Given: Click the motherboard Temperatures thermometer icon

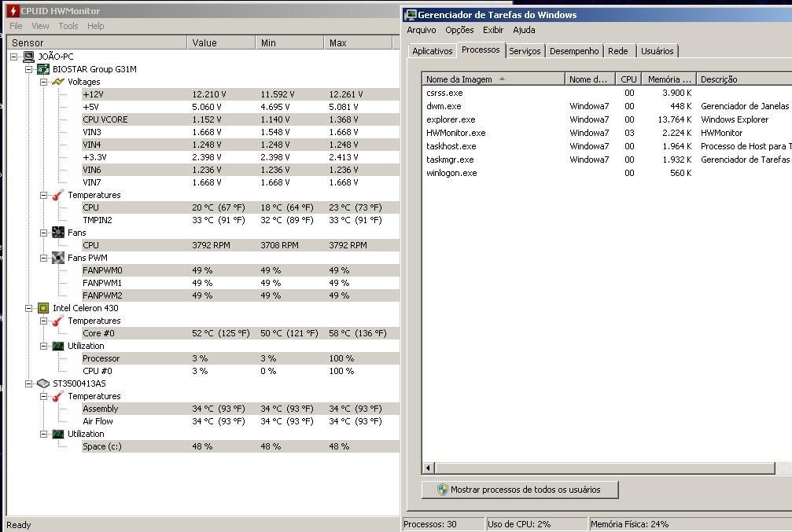Looking at the screenshot, I should 58,195.
